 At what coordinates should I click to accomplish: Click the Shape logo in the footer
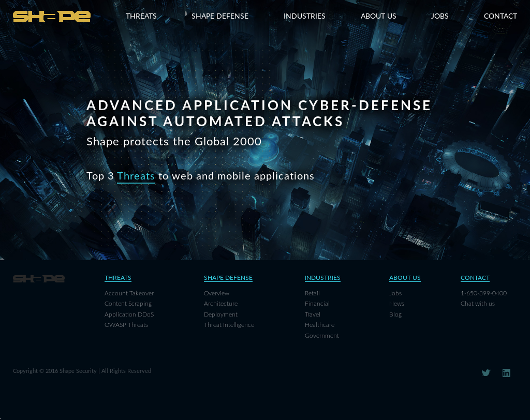tap(39, 278)
